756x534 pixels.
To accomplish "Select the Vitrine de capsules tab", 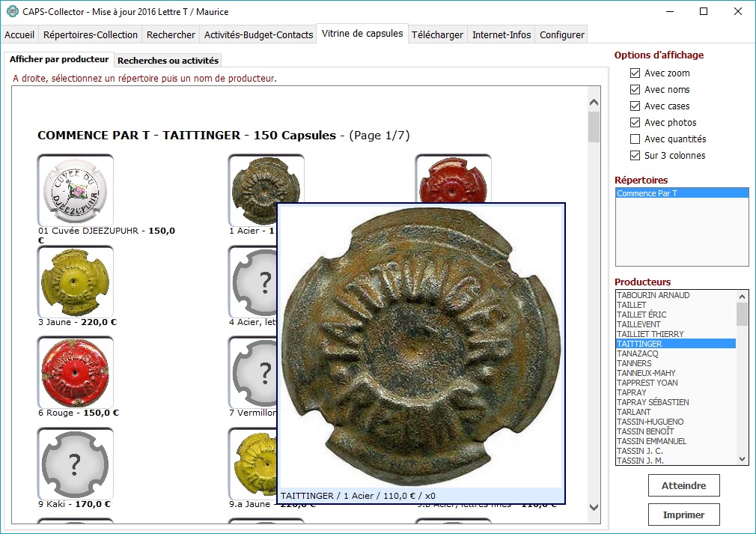I will tap(362, 33).
